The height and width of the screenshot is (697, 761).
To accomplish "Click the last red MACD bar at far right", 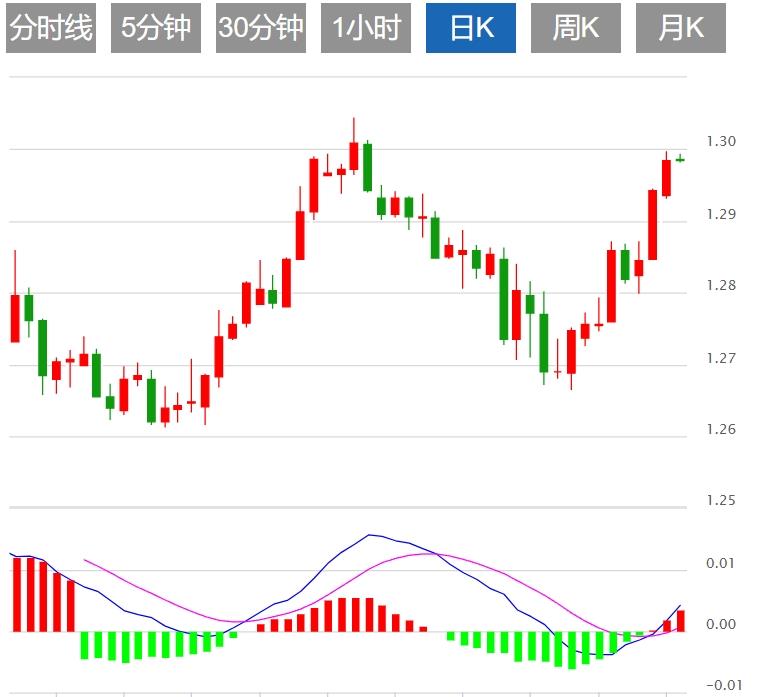I will [681, 620].
